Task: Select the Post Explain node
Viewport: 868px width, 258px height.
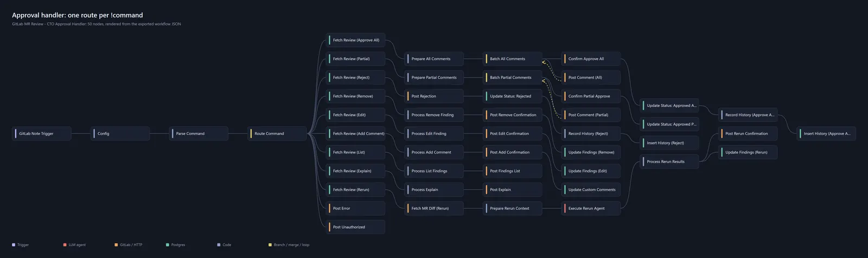Action: [513, 190]
